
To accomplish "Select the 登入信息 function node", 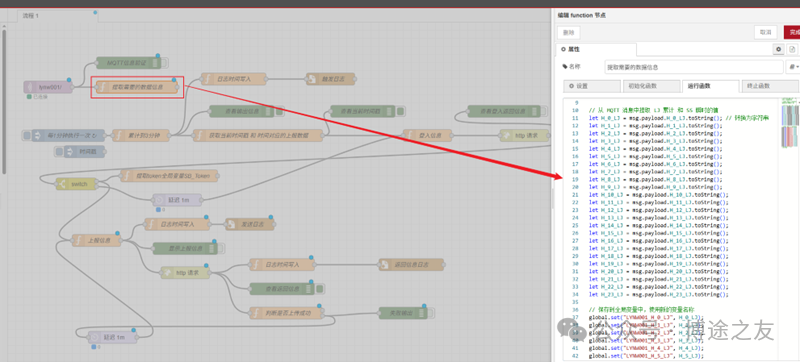I will click(x=428, y=135).
